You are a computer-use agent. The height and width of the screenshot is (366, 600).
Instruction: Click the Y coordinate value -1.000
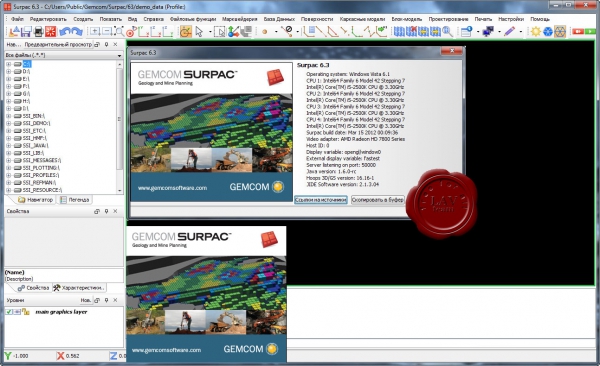pos(21,356)
